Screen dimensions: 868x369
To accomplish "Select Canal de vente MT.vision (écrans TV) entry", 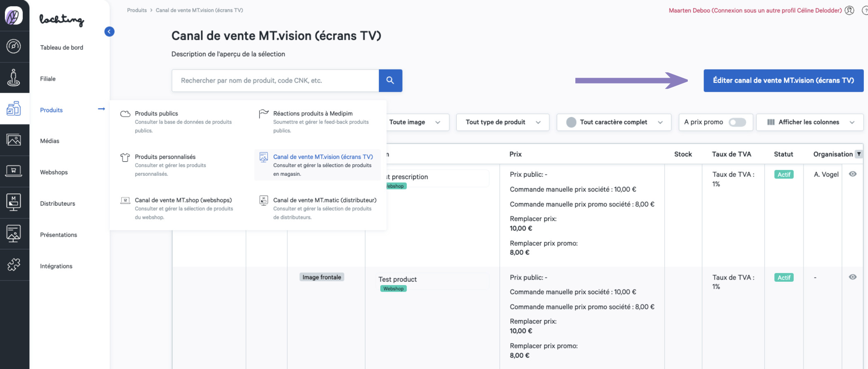I will tap(317, 165).
